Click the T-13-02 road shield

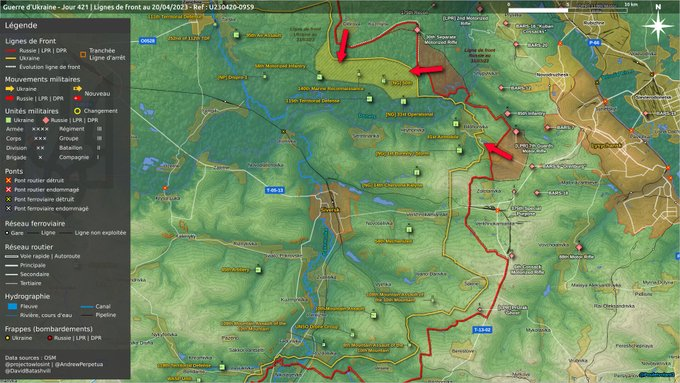click(x=482, y=330)
